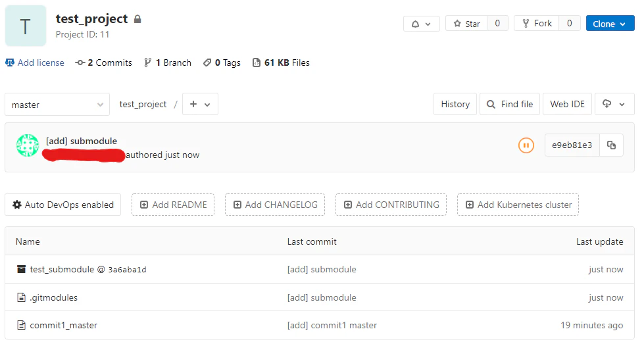
Task: Open the .gitmodules file
Action: pos(53,298)
